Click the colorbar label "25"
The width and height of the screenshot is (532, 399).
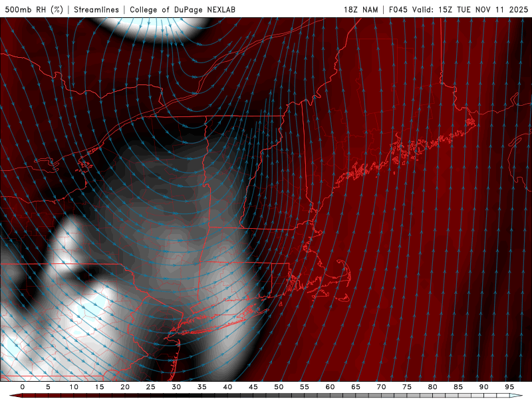click(x=151, y=387)
